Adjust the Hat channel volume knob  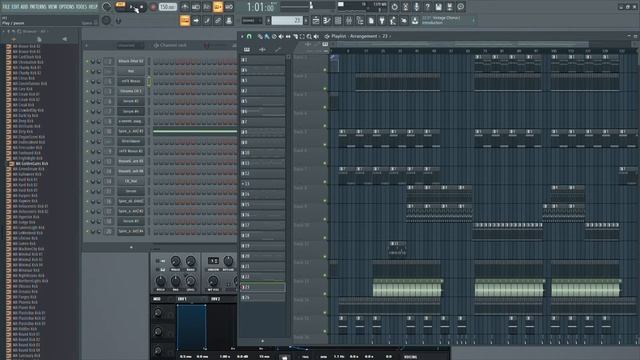(99, 71)
